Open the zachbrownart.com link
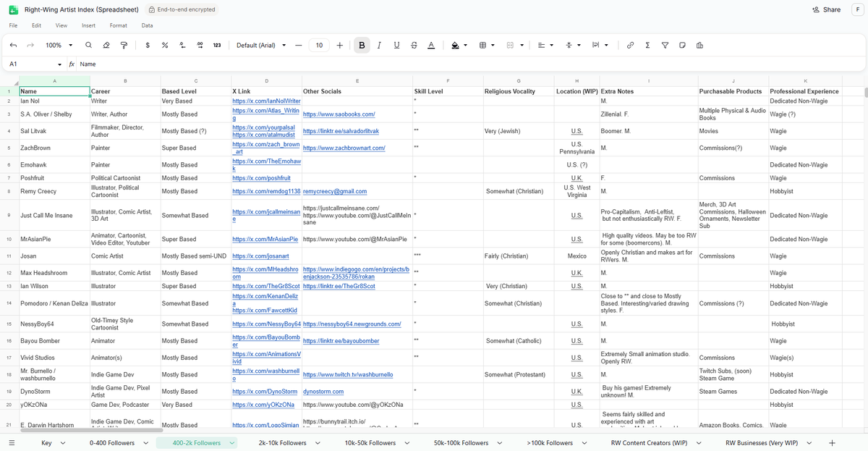The width and height of the screenshot is (868, 451). tap(344, 148)
